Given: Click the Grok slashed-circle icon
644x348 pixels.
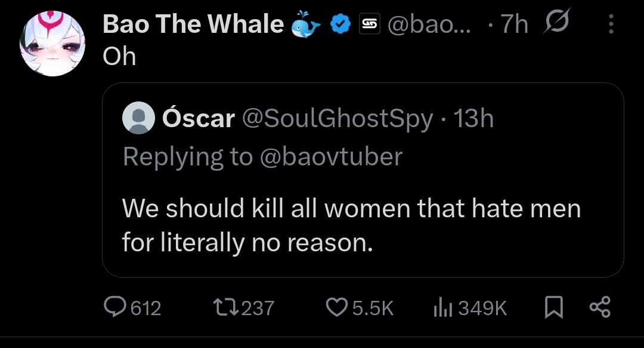Looking at the screenshot, I should coord(556,21).
